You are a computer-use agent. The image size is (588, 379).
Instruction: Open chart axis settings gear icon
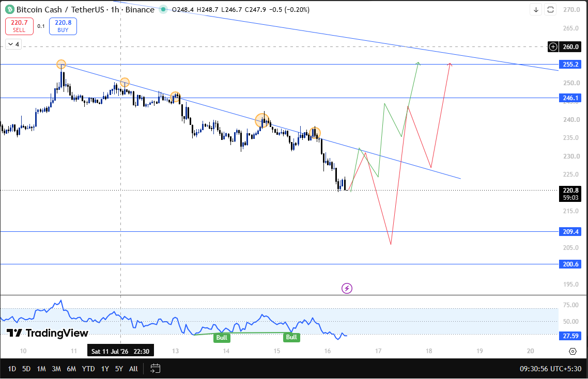[572, 351]
